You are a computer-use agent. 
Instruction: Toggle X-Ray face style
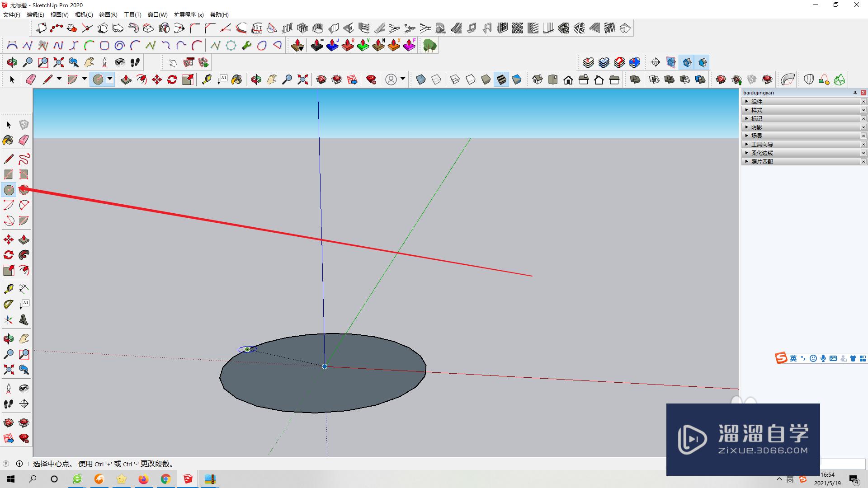pyautogui.click(x=421, y=80)
